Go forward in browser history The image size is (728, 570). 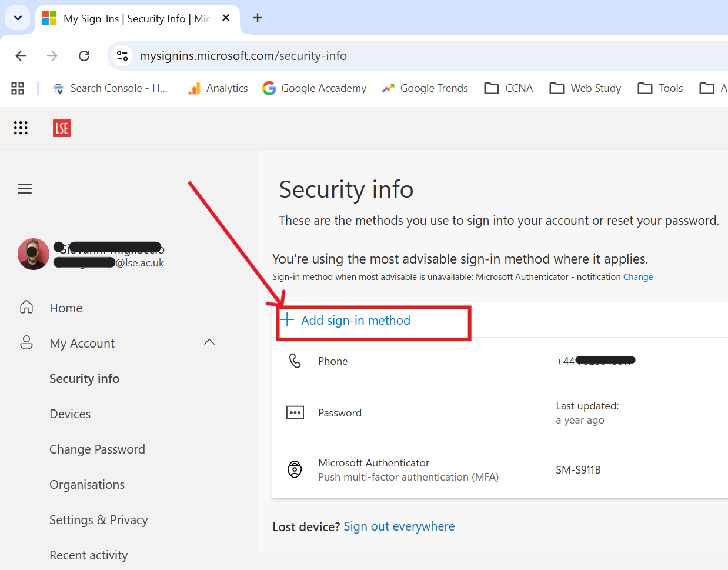coord(52,56)
